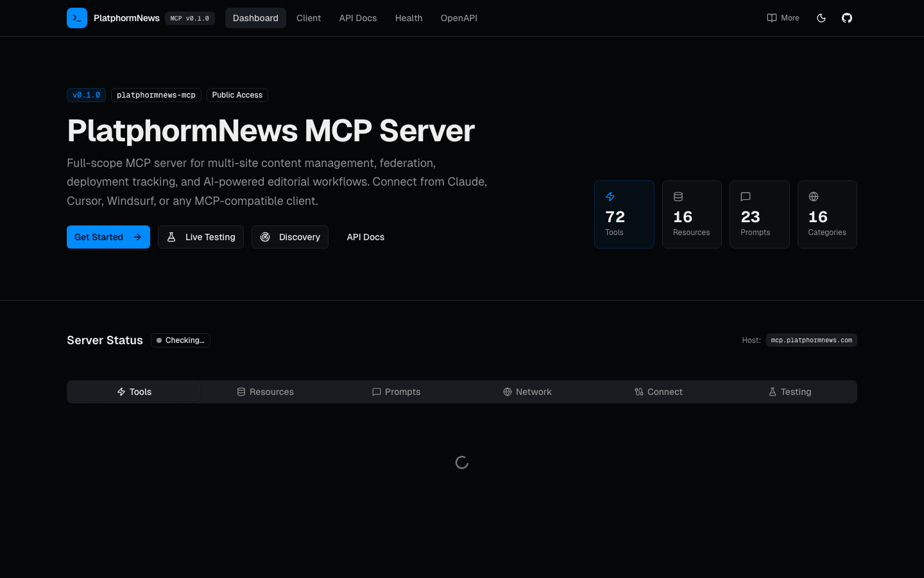Open Live Testing
Viewport: 924px width, 578px height.
[x=201, y=237]
